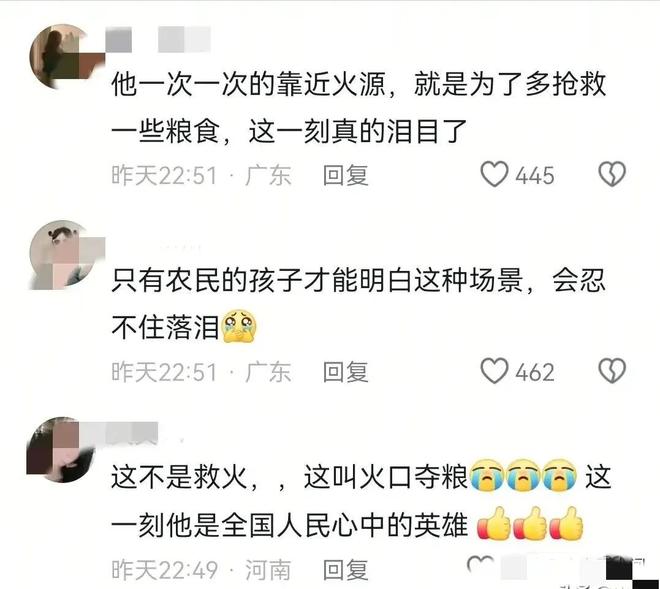Tap timestamp '昨天22:49 · 河南'

click(201, 570)
